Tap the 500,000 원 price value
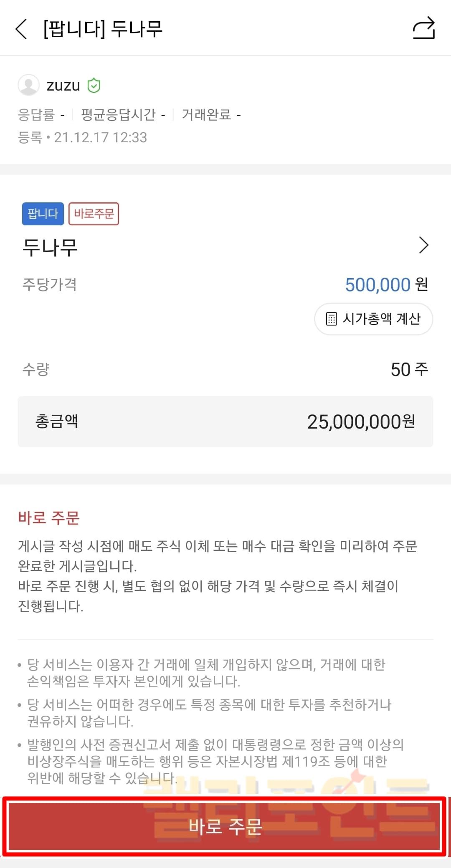Viewport: 451px width, 868px height. point(386,285)
